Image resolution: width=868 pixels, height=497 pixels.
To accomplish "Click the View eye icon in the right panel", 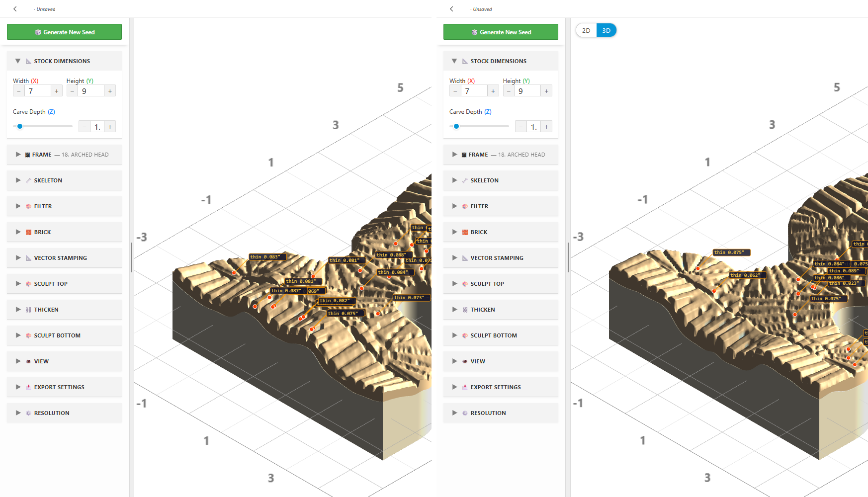I will 465,361.
